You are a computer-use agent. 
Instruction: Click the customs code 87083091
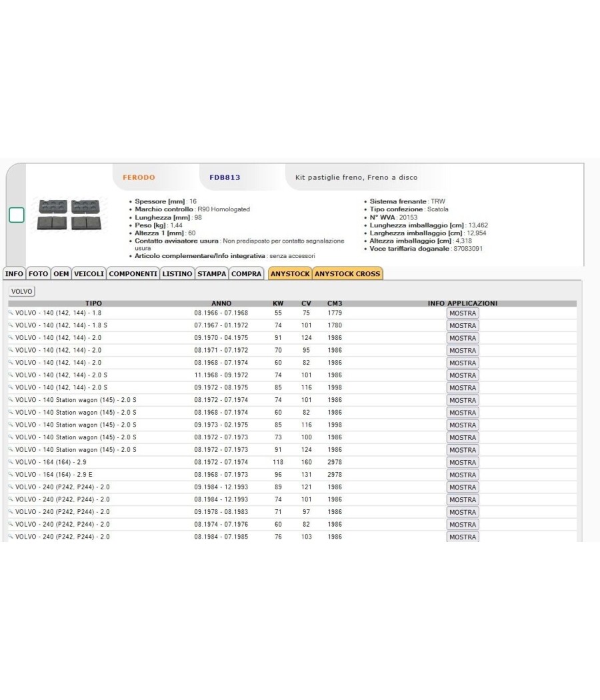468,249
